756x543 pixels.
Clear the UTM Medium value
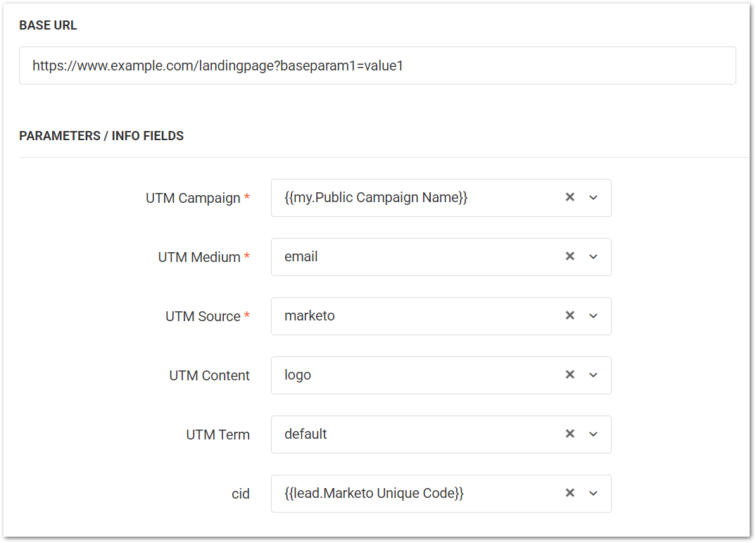pyautogui.click(x=570, y=257)
